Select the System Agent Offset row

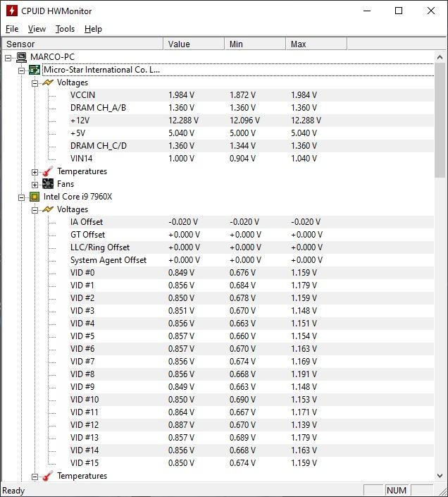pyautogui.click(x=251, y=260)
